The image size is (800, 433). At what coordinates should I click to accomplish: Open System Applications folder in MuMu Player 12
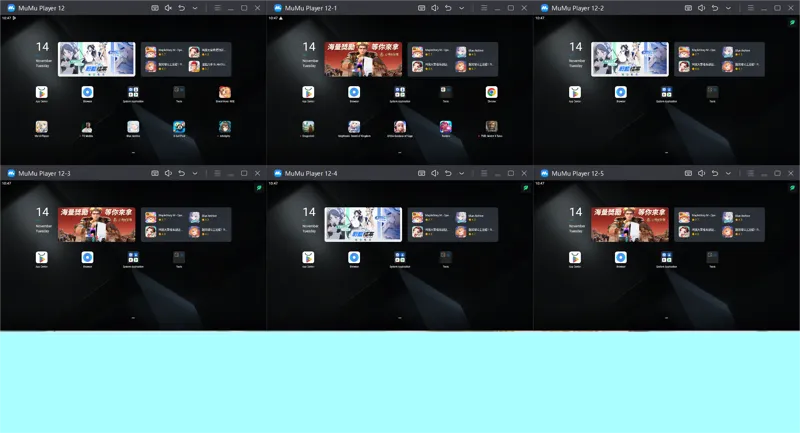point(133,92)
